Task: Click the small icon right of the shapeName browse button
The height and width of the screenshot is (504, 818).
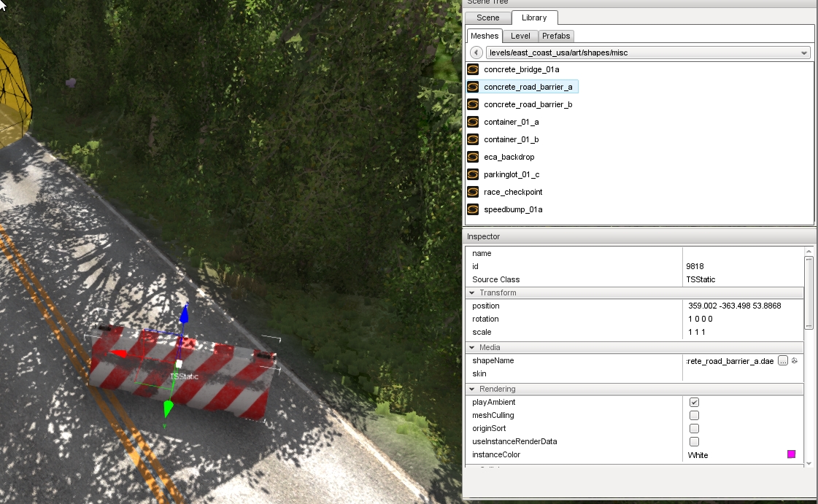Action: [795, 360]
